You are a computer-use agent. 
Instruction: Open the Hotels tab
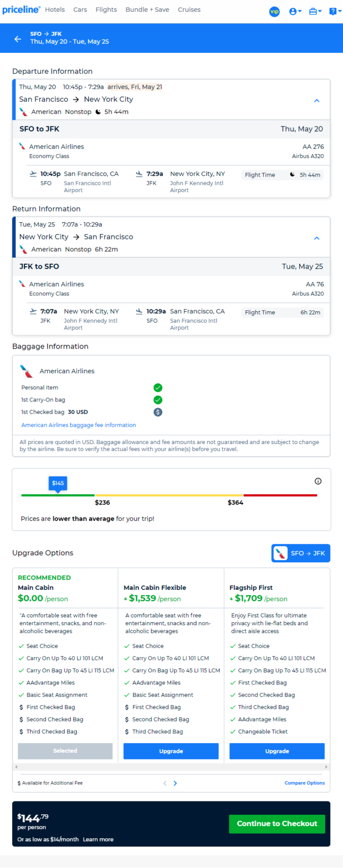pyautogui.click(x=55, y=10)
